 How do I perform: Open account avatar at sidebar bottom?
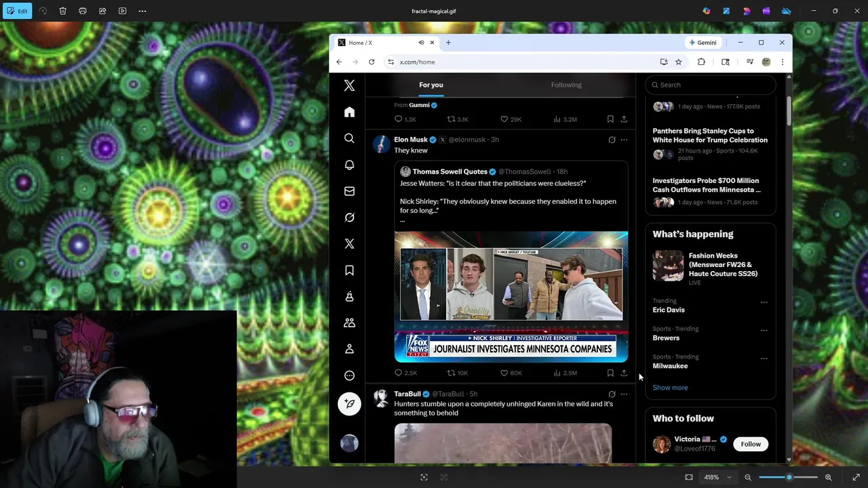pos(349,443)
